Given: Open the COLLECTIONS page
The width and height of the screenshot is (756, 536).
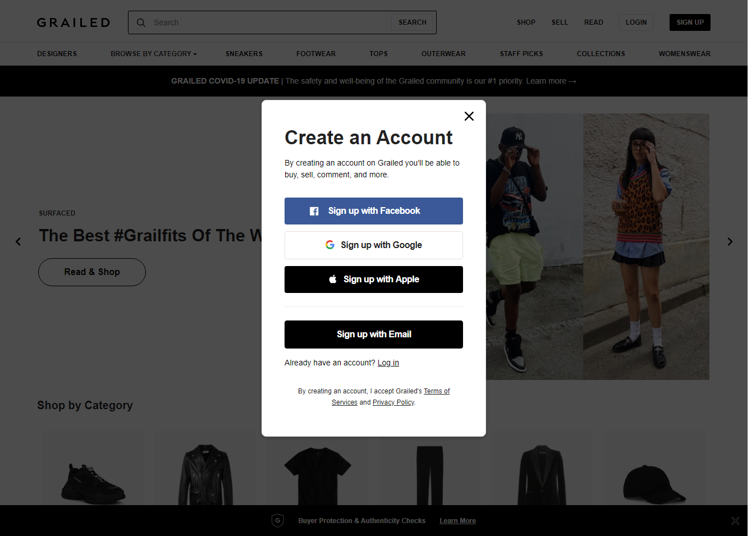Looking at the screenshot, I should point(601,54).
